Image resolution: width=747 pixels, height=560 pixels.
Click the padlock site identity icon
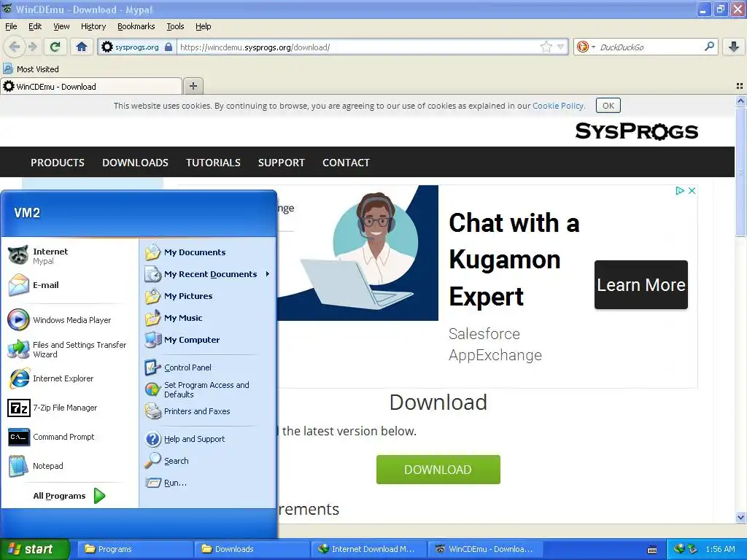coord(169,47)
